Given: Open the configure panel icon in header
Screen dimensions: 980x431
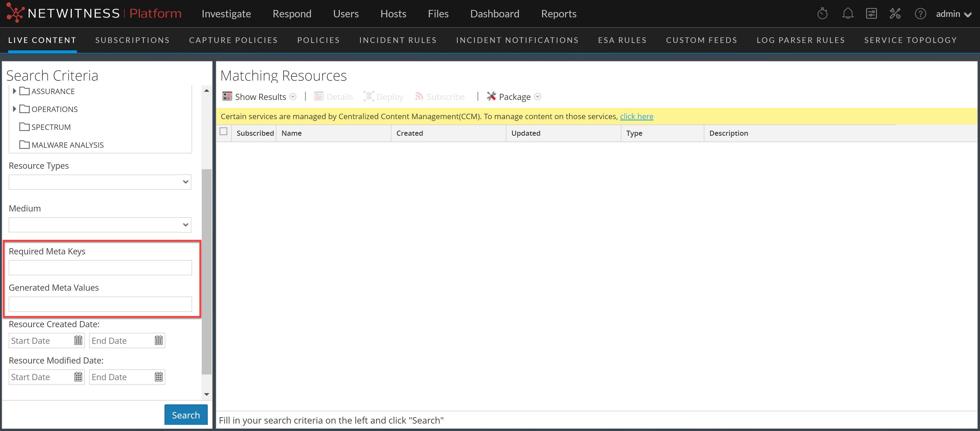Looking at the screenshot, I should 871,14.
